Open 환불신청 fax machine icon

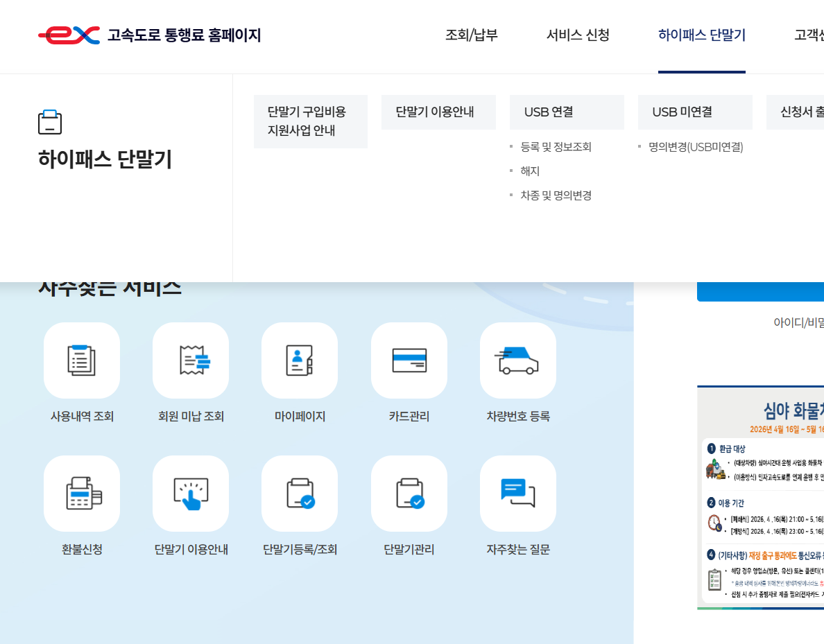click(x=82, y=494)
